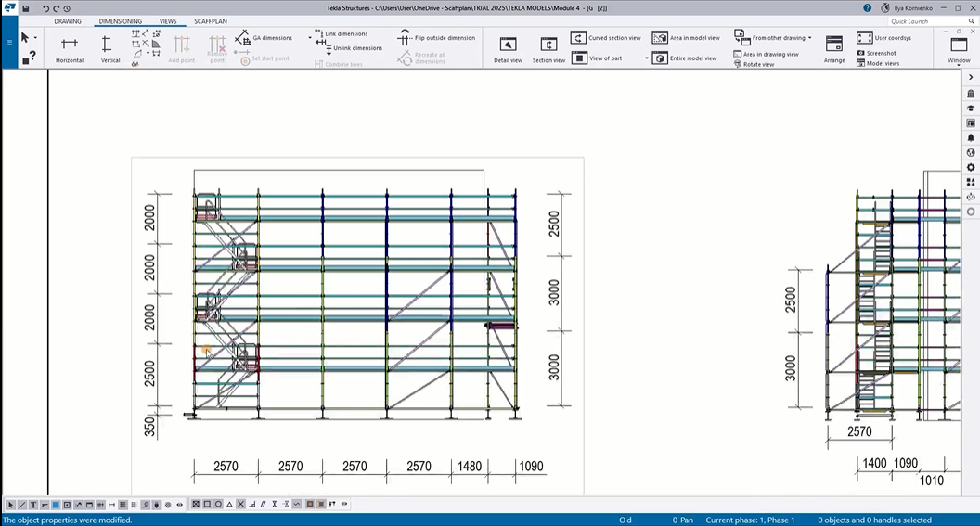Expand the curved dimension dropdown arrow
980x526 pixels.
(148, 54)
